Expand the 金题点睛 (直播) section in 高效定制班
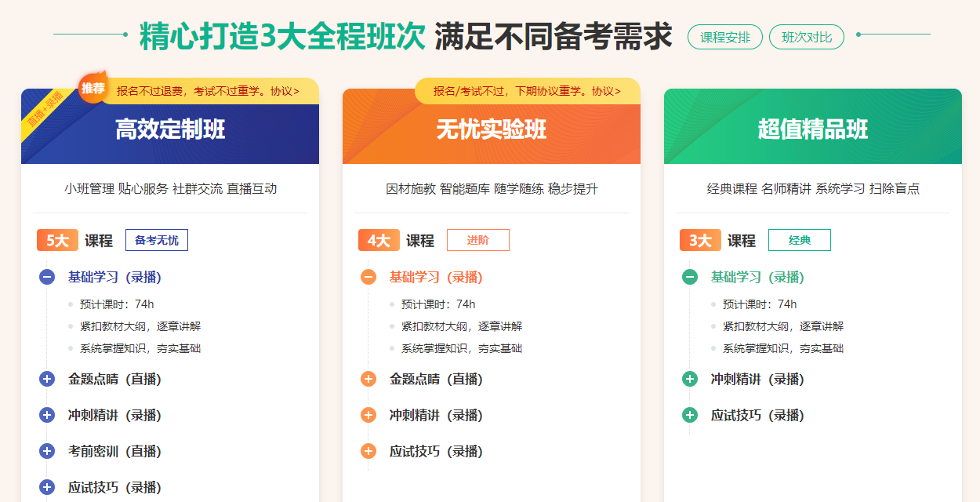This screenshot has width=980, height=502. [x=46, y=378]
